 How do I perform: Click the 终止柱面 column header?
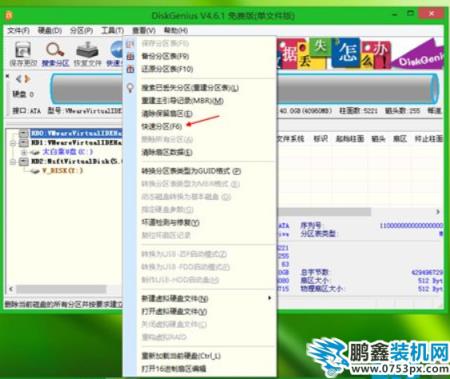[x=429, y=139]
